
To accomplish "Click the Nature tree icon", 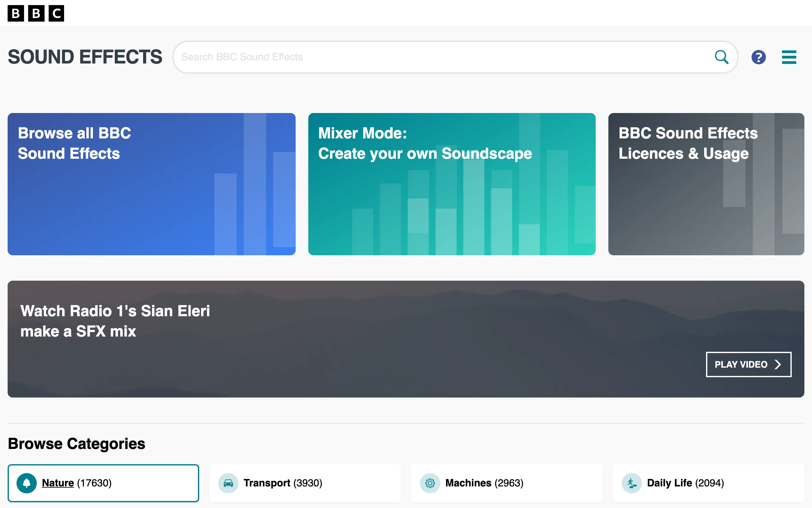I will (x=27, y=483).
